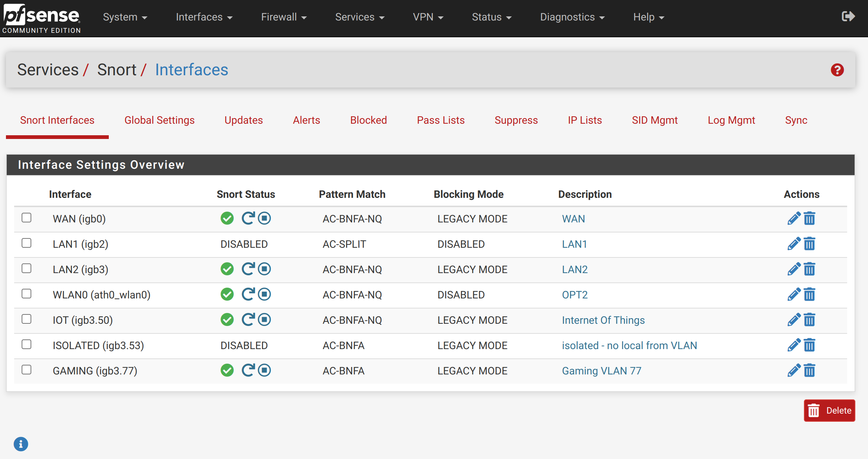Click the blue info icon at bottom
Screen dimensions: 868x459
tap(21, 444)
